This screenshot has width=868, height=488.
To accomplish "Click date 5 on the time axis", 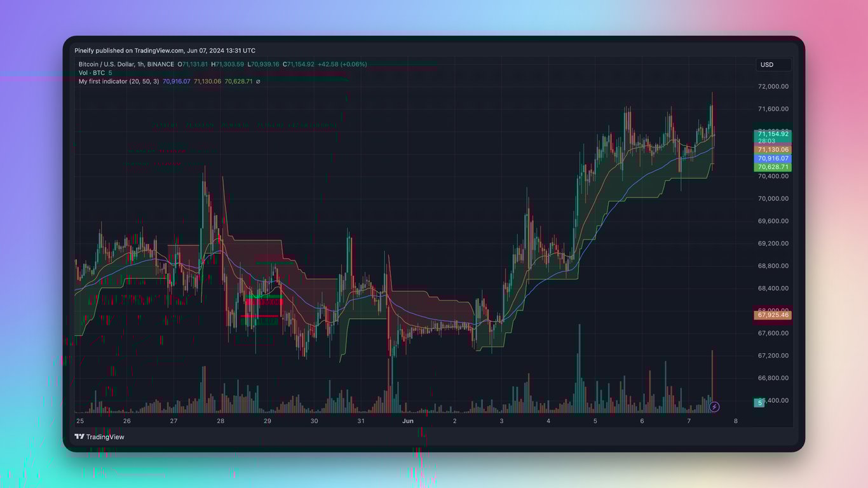I will [x=595, y=421].
